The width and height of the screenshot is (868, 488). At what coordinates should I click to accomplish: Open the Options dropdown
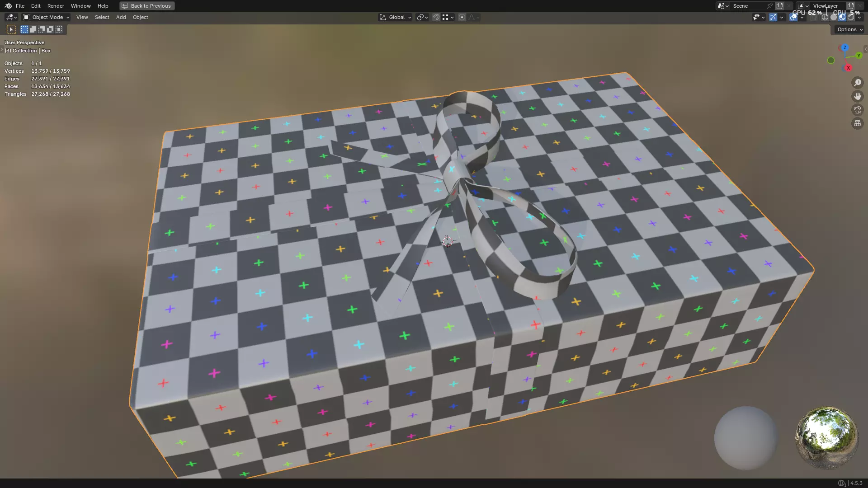(x=849, y=29)
